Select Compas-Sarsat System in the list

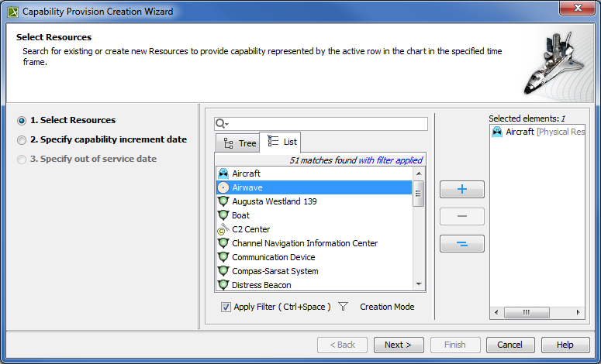275,271
